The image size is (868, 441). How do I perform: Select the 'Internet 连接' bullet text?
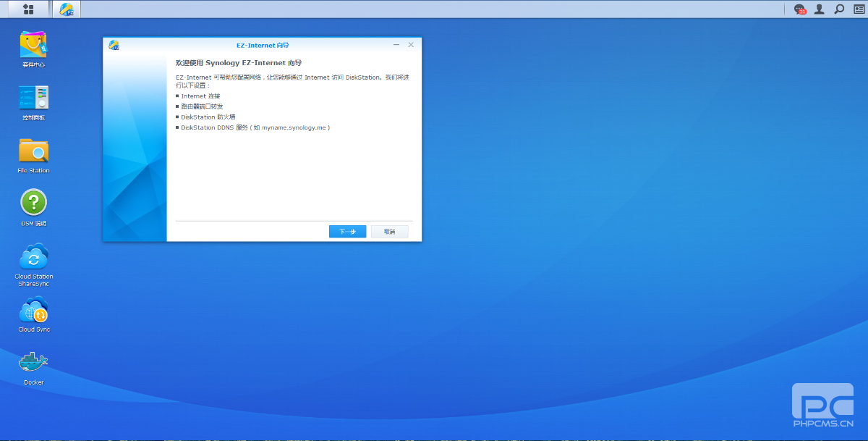click(200, 96)
